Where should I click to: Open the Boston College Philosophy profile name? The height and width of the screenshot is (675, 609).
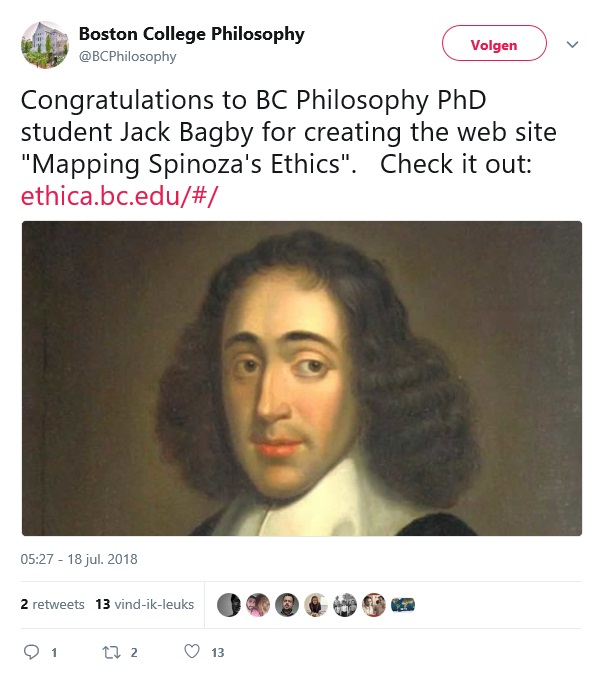(191, 35)
